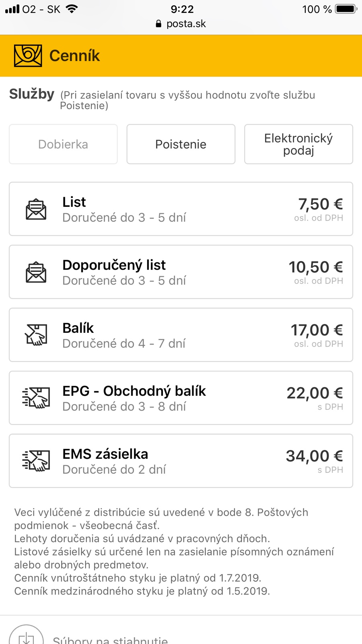
Task: Tap the battery indicator in status bar
Action: click(346, 9)
